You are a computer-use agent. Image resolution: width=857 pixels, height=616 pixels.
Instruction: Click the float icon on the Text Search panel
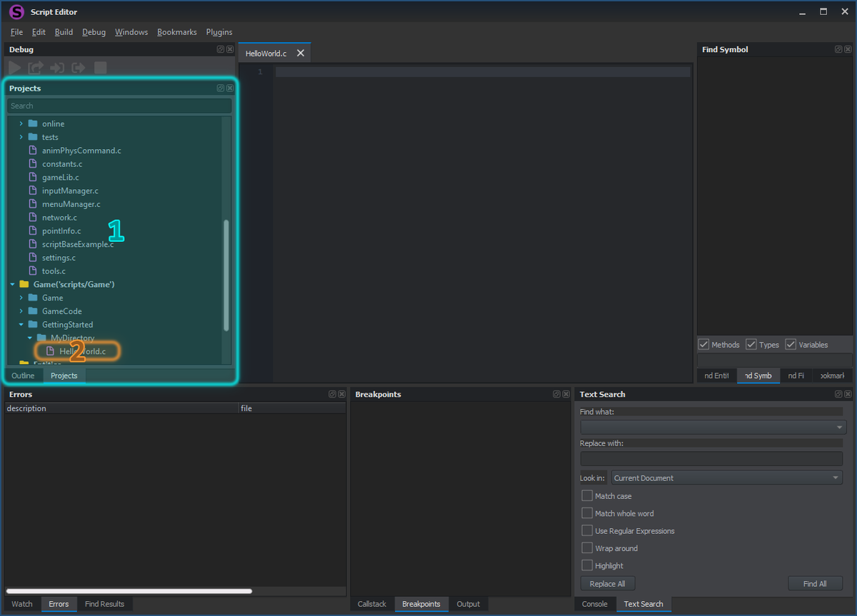[x=838, y=394]
